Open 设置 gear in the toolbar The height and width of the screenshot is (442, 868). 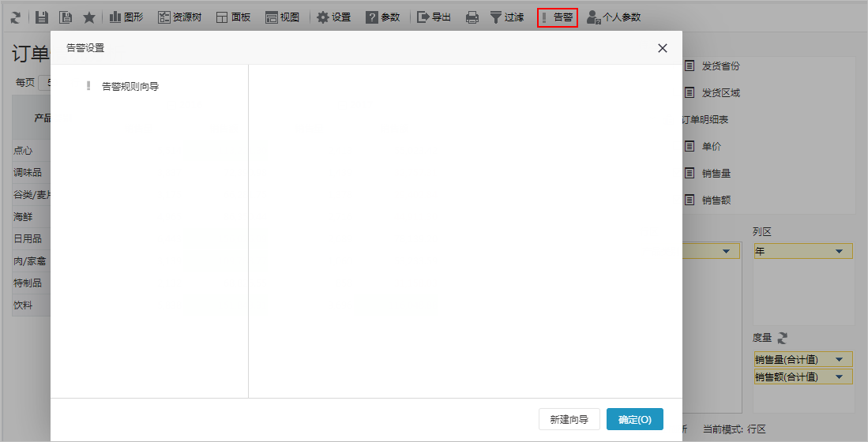click(334, 17)
